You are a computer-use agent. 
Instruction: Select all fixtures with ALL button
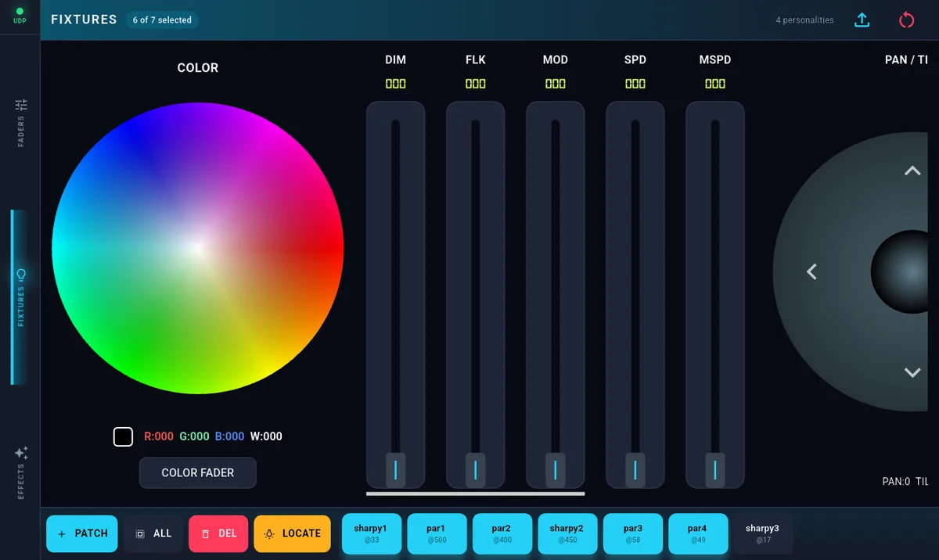(153, 533)
